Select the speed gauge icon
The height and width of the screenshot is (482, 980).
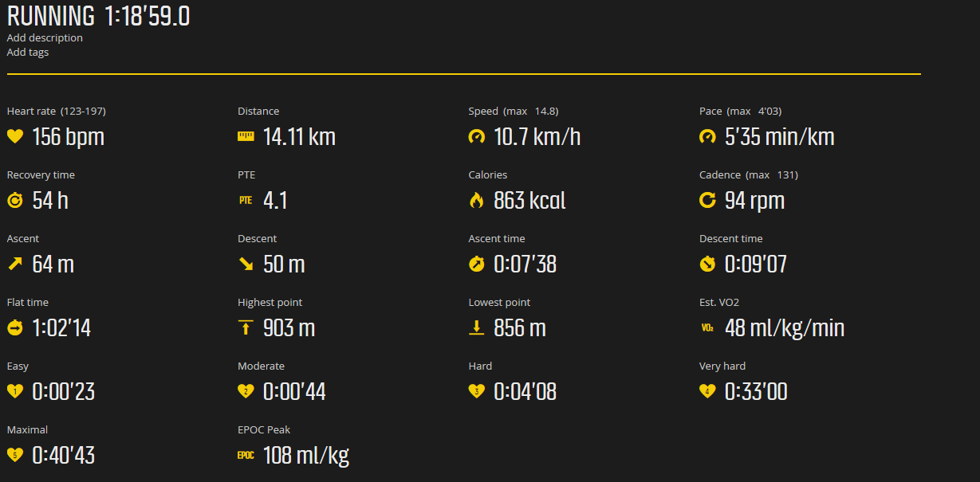477,136
